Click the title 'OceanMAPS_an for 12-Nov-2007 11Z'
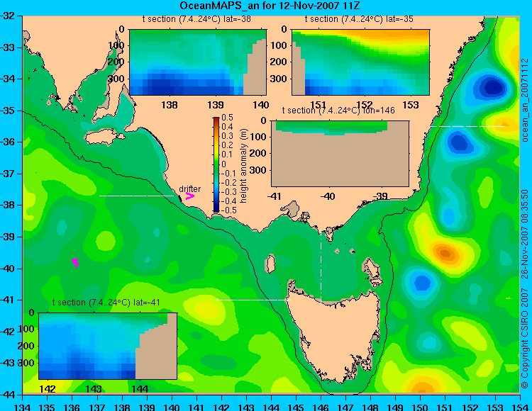The height and width of the screenshot is (411, 532). (x=270, y=6)
